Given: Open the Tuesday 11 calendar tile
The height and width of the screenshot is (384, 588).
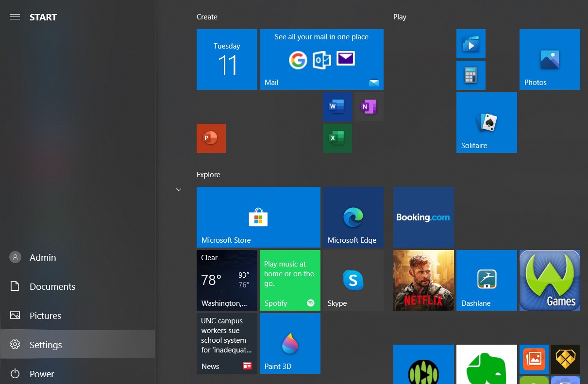Looking at the screenshot, I should pos(227,59).
